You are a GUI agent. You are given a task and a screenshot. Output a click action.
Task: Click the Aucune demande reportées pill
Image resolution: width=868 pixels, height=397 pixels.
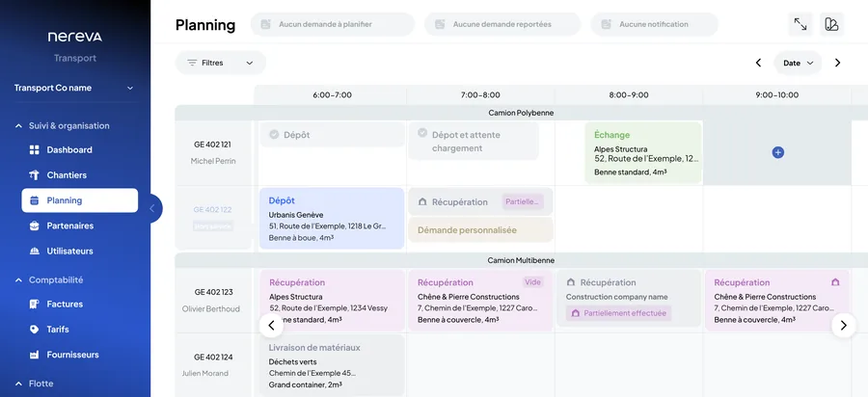pyautogui.click(x=502, y=24)
